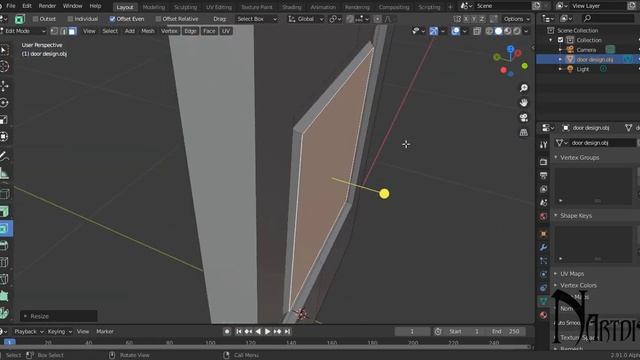The height and width of the screenshot is (360, 640).
Task: Open the World properties tab icon
Action: pos(543,216)
